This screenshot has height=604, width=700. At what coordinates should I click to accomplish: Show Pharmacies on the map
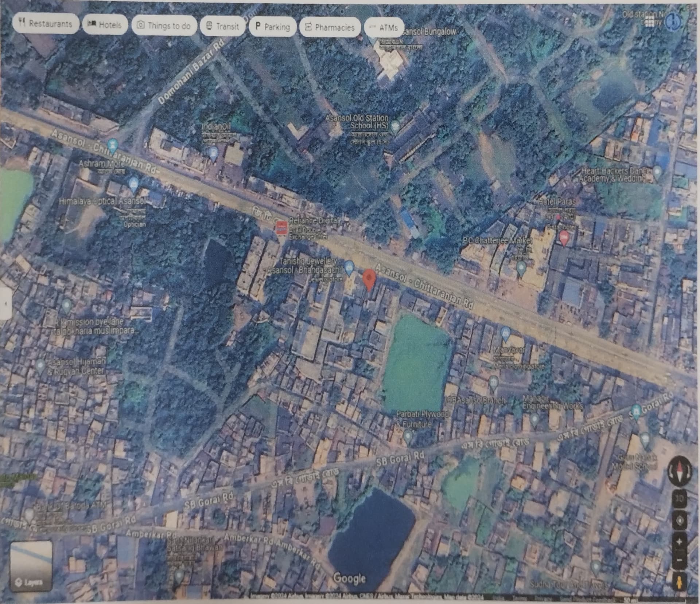(x=330, y=27)
